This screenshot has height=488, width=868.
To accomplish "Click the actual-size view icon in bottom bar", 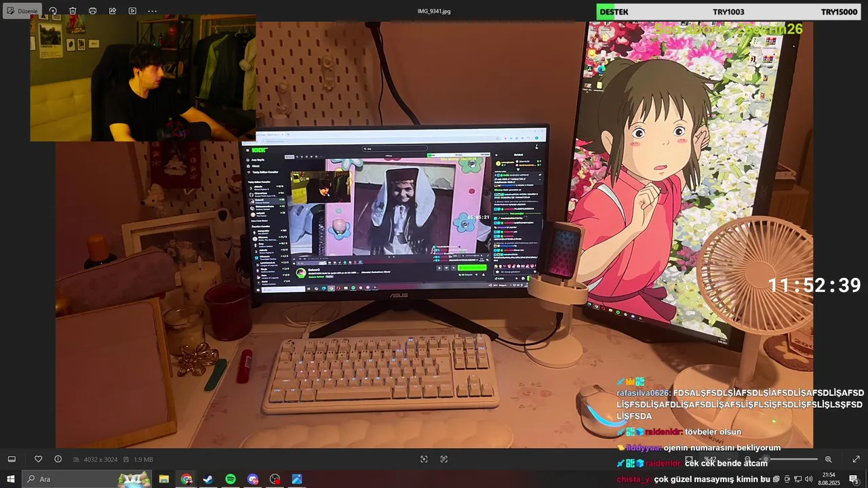I will 444,459.
